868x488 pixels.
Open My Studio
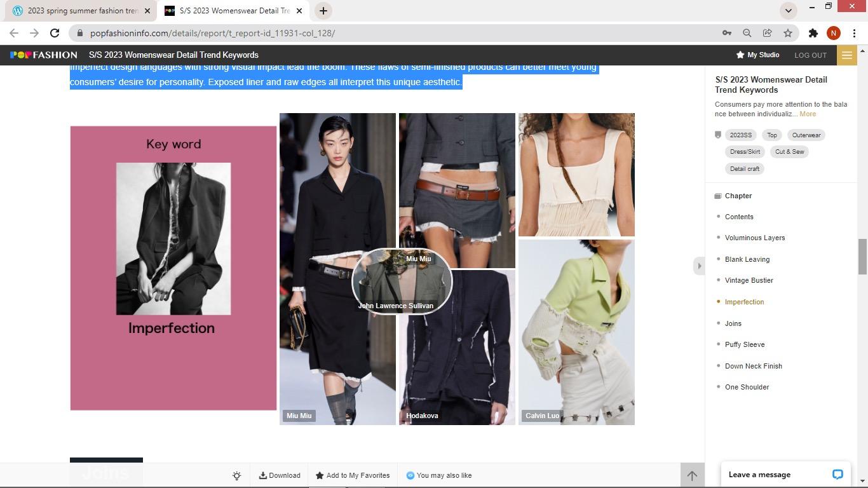757,55
